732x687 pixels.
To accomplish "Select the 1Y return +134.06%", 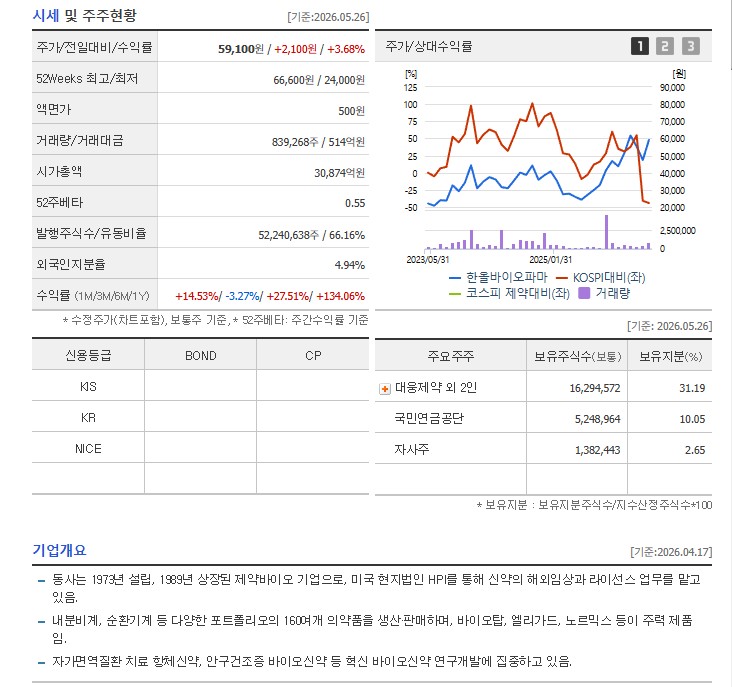I will (x=340, y=296).
